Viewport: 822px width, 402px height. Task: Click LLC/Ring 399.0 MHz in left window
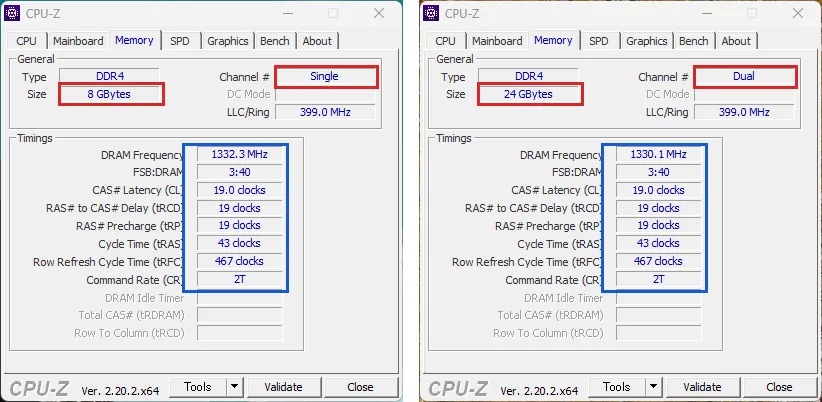(325, 112)
